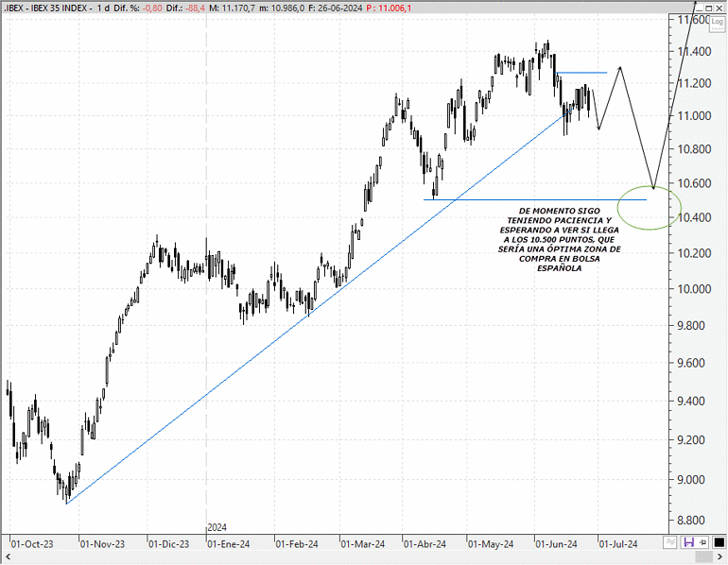This screenshot has height=565, width=728.
Task: Select the 'DE MOMENTO SIGO TENIENDO PACIENCIA' text annotation
Action: (560, 239)
